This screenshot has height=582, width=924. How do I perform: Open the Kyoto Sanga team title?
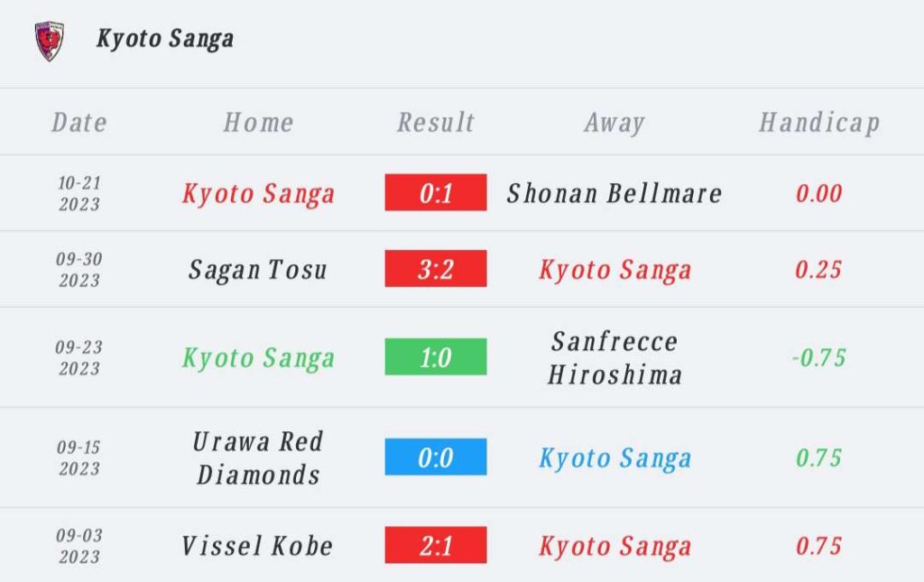[x=165, y=39]
